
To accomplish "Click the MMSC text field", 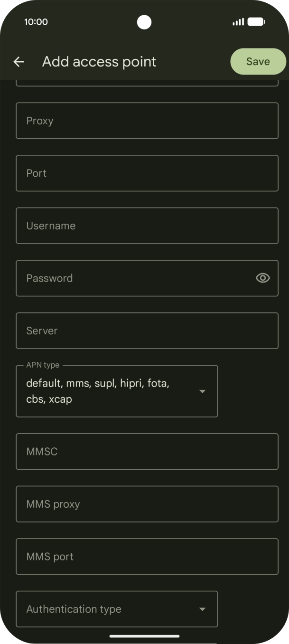I will (147, 451).
